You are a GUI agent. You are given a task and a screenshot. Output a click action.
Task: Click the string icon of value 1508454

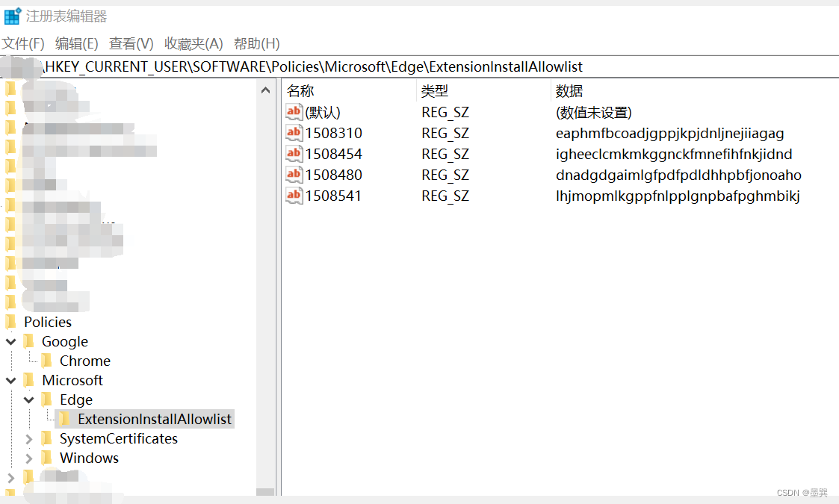coord(294,154)
